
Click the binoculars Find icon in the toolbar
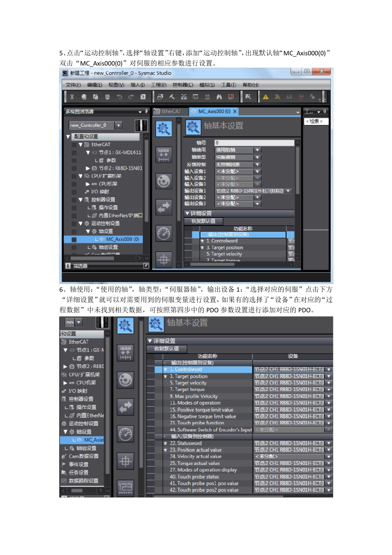219,97
